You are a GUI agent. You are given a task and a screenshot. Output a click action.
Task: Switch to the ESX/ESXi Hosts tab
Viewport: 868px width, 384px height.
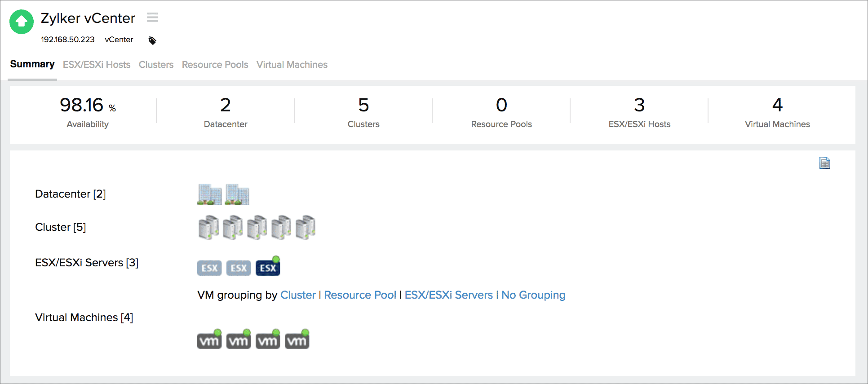point(97,65)
